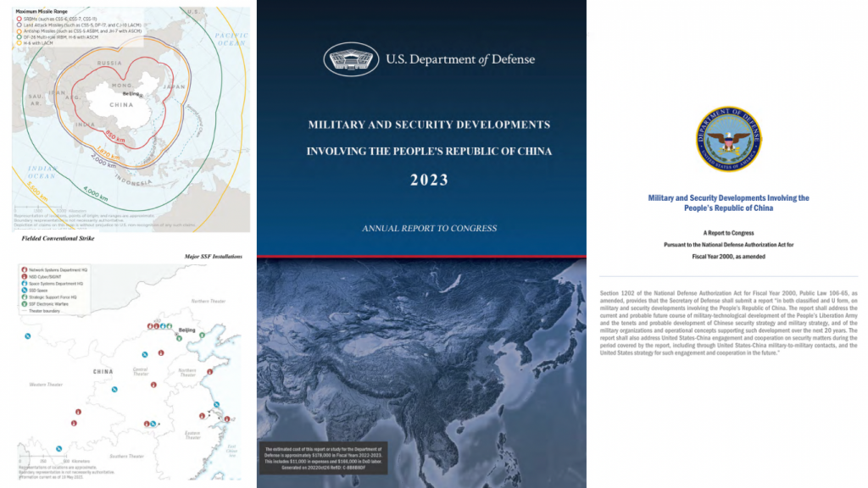
Task: Click the 'Northern Theater' label near the SSF legend
Action: tap(209, 301)
